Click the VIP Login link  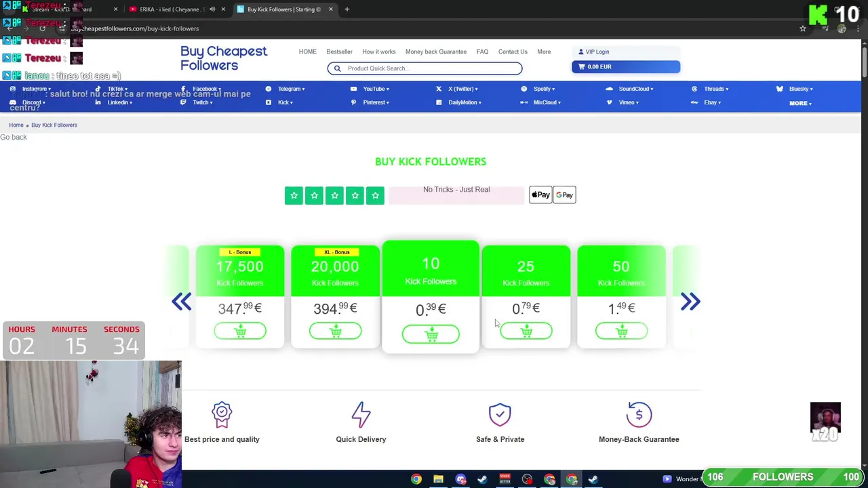(597, 52)
